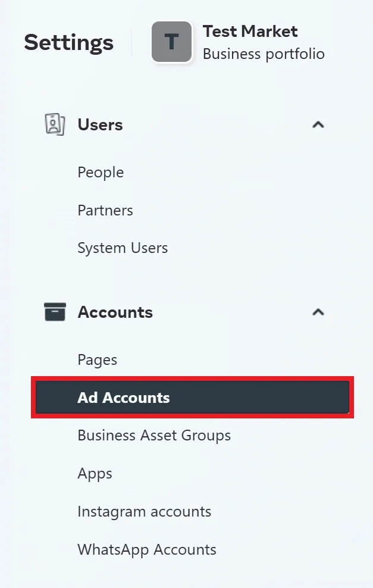
Task: Select the highlighted Ad Accounts item
Action: tap(192, 398)
